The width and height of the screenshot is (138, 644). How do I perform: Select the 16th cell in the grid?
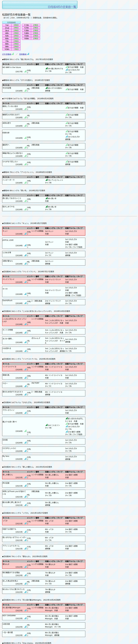tap(27, 39)
